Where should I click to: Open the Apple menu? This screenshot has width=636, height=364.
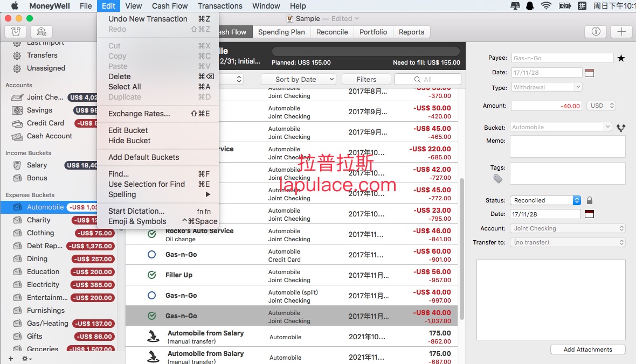click(x=15, y=6)
